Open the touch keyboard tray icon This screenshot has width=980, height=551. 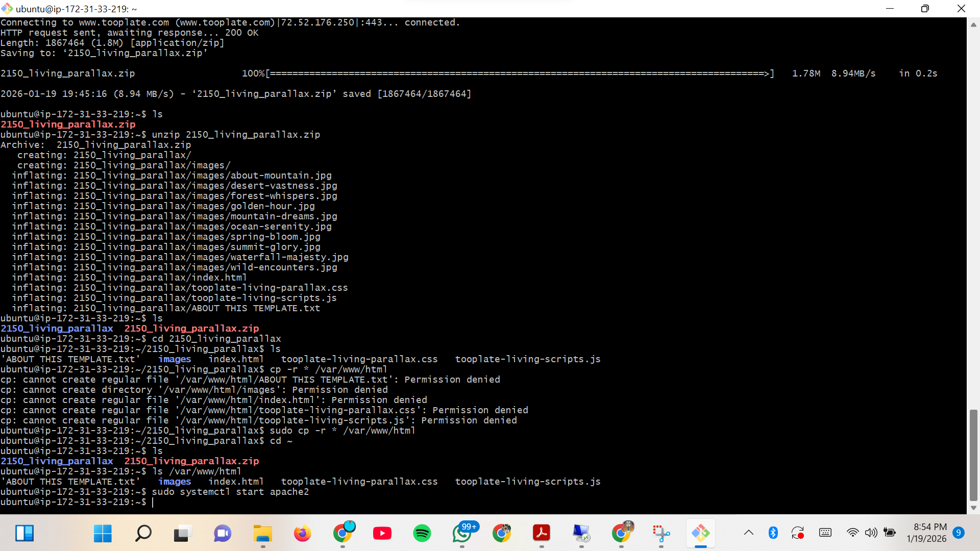pyautogui.click(x=825, y=533)
